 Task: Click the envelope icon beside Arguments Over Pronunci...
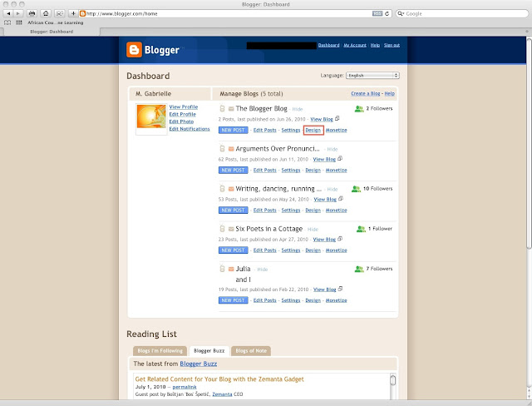[x=231, y=149]
